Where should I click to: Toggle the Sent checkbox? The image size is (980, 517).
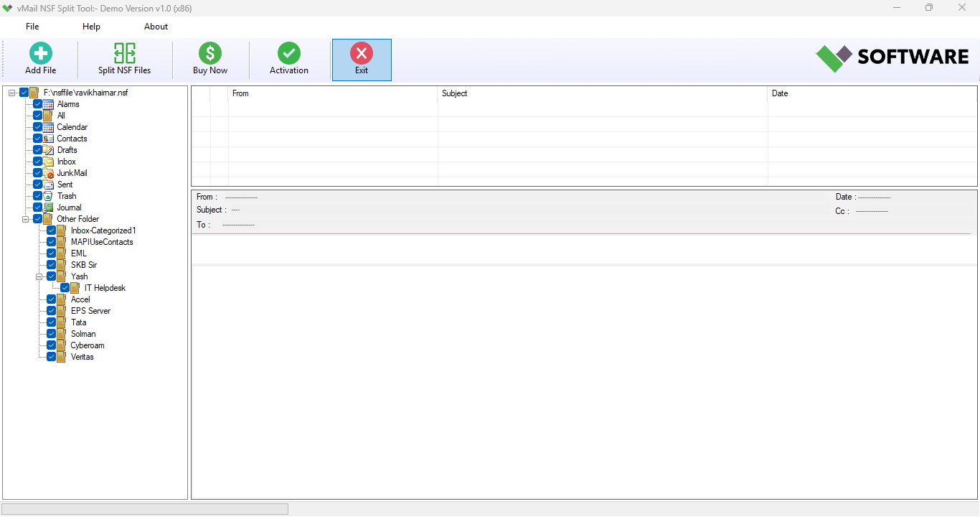click(38, 185)
